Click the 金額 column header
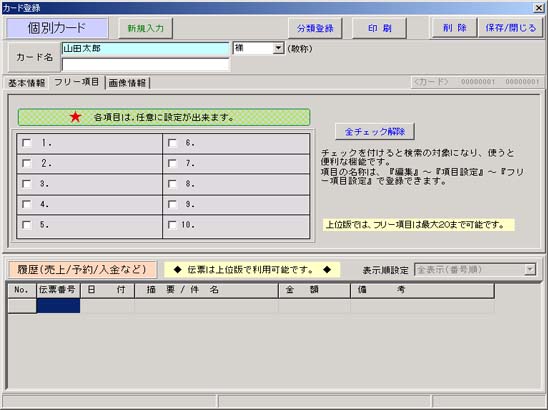Image resolution: width=548 pixels, height=410 pixels. point(314,290)
